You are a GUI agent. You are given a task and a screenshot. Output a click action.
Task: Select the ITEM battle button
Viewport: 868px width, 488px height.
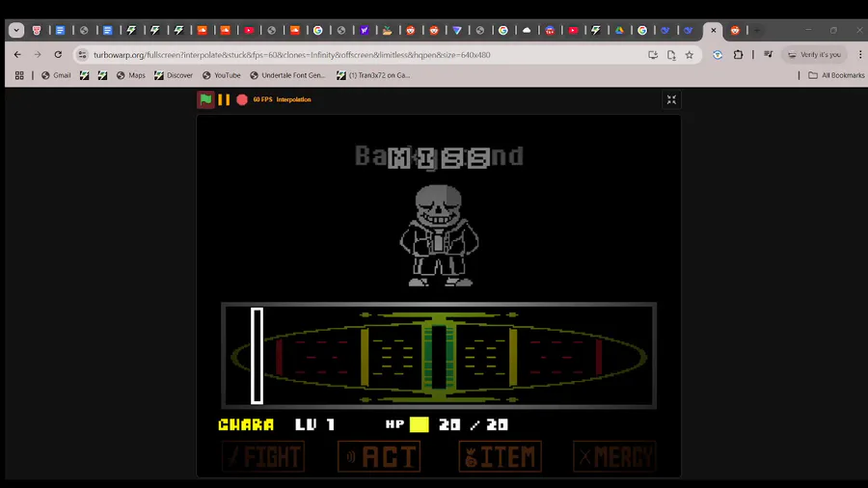[500, 456]
